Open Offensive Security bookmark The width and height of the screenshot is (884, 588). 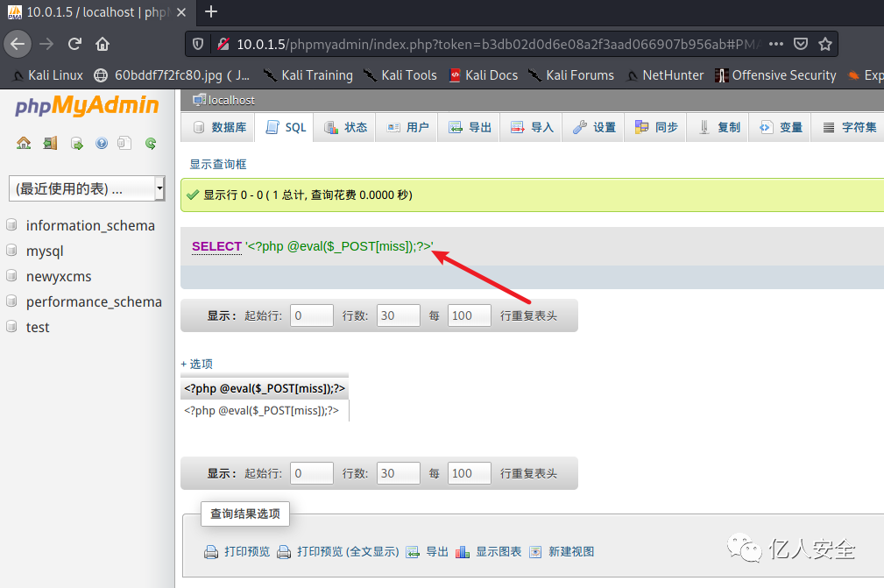click(x=775, y=75)
